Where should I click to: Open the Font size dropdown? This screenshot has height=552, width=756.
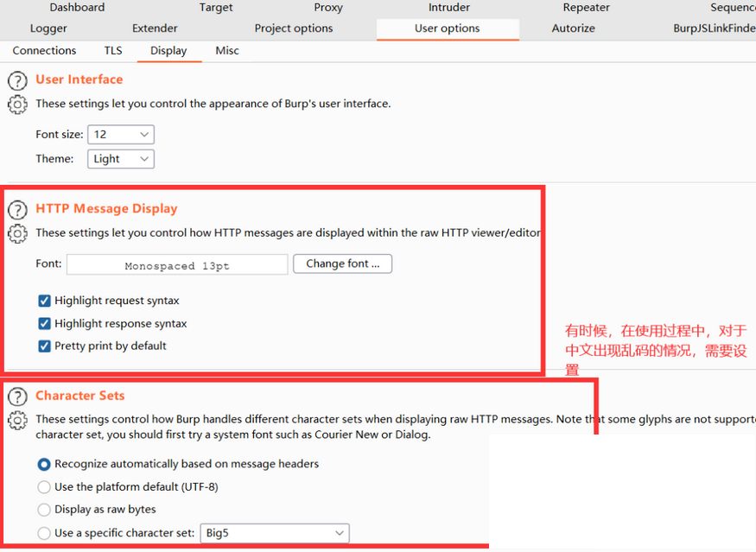[x=121, y=135]
